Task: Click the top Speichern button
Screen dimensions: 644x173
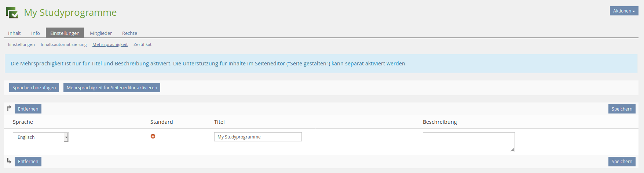Action: (622, 109)
